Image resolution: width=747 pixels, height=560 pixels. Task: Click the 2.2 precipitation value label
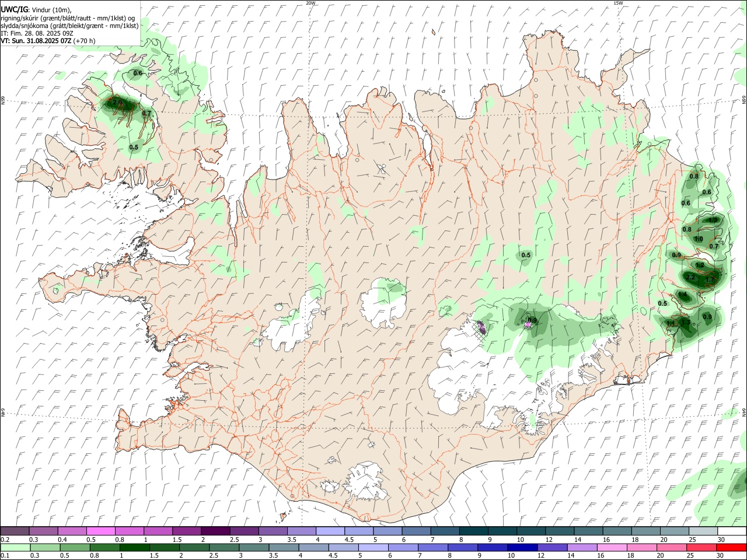(690, 277)
